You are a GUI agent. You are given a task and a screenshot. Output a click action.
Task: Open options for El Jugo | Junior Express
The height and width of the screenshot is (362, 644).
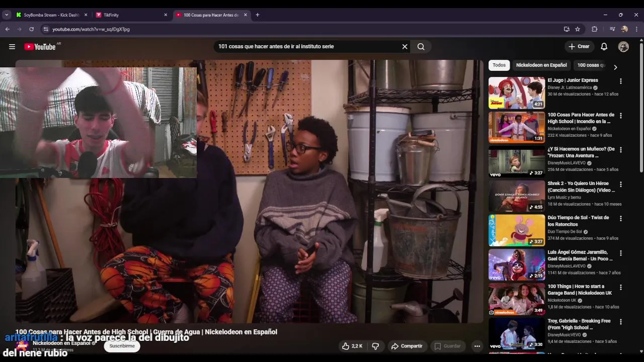pyautogui.click(x=620, y=81)
